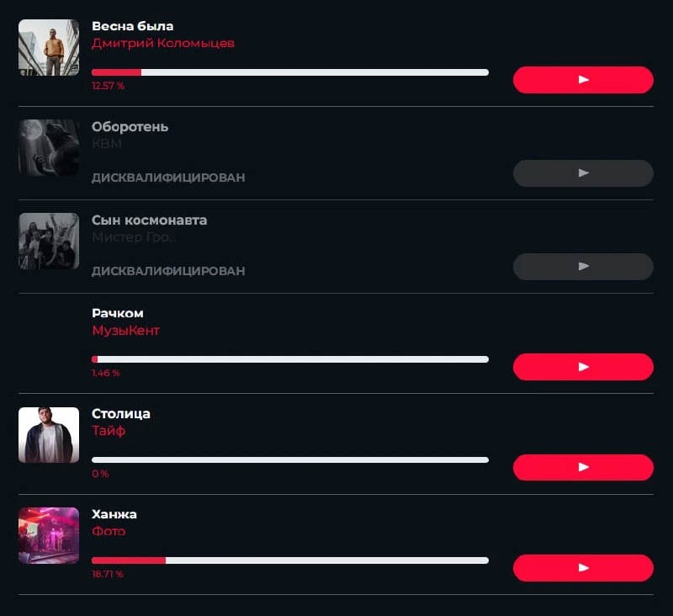Open the concert cover for "Ханжа"
Viewport: 673px width, 616px height.
(49, 536)
